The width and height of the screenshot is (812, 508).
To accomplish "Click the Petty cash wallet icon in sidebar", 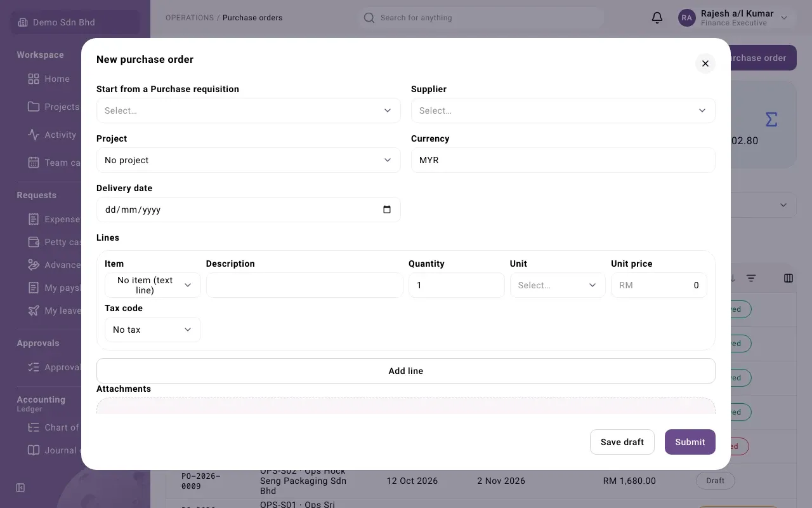I will click(x=34, y=242).
